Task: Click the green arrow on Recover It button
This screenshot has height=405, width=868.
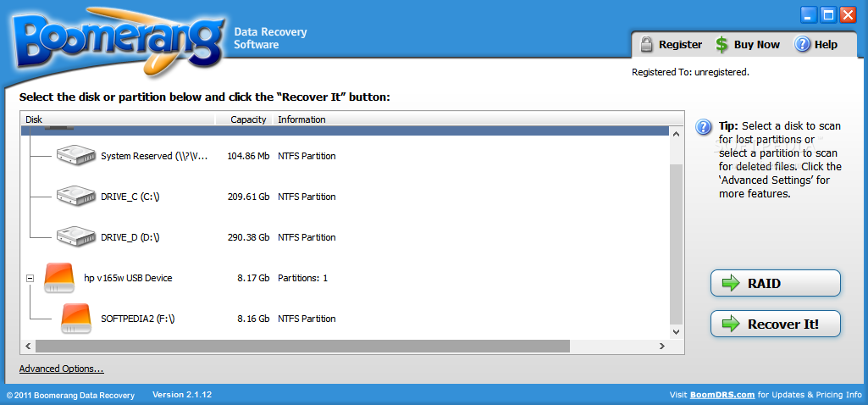Action: (732, 325)
